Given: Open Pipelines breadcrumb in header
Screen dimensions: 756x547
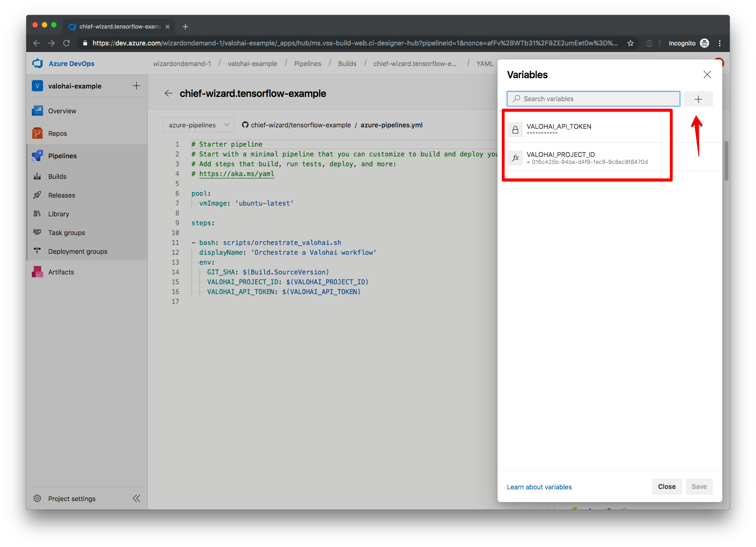Looking at the screenshot, I should (x=308, y=64).
